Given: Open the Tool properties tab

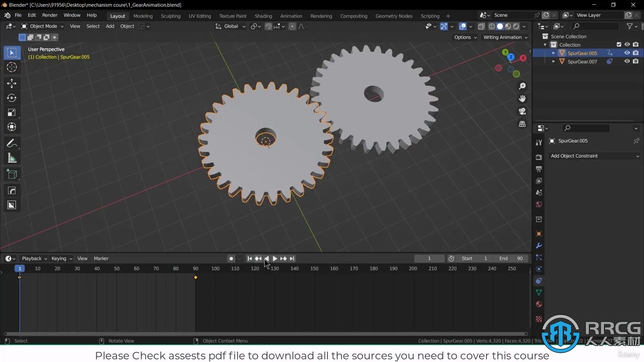Looking at the screenshot, I should coord(539,143).
